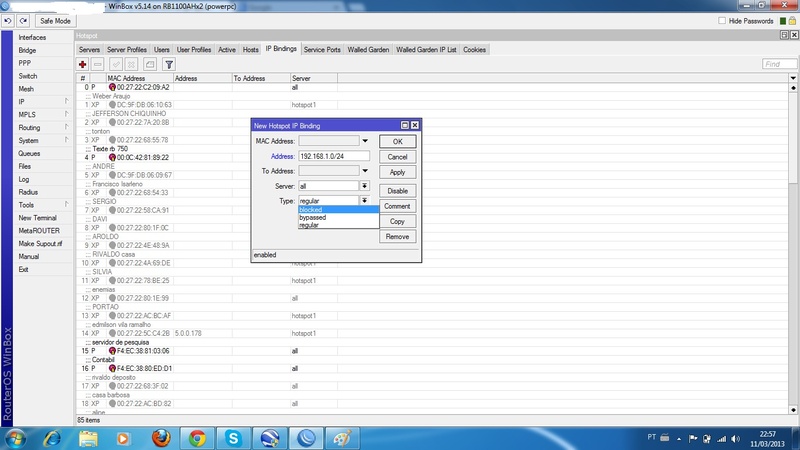The width and height of the screenshot is (800, 450).
Task: Open Interfaces in sidebar menu
Action: click(x=32, y=37)
